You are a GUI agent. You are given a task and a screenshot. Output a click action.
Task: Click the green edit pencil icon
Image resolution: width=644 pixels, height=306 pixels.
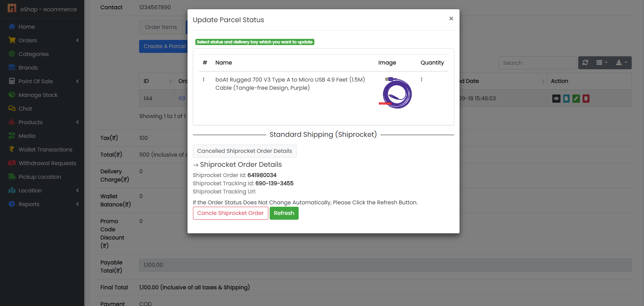576,99
